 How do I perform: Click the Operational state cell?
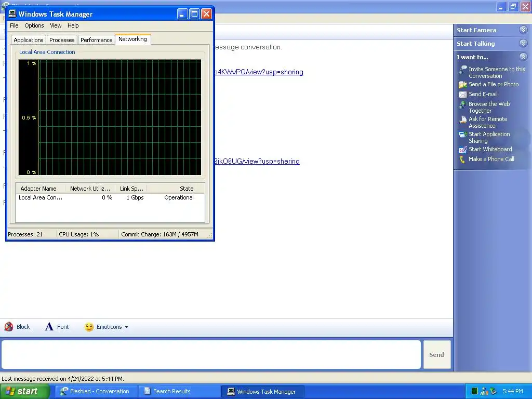[x=179, y=197]
